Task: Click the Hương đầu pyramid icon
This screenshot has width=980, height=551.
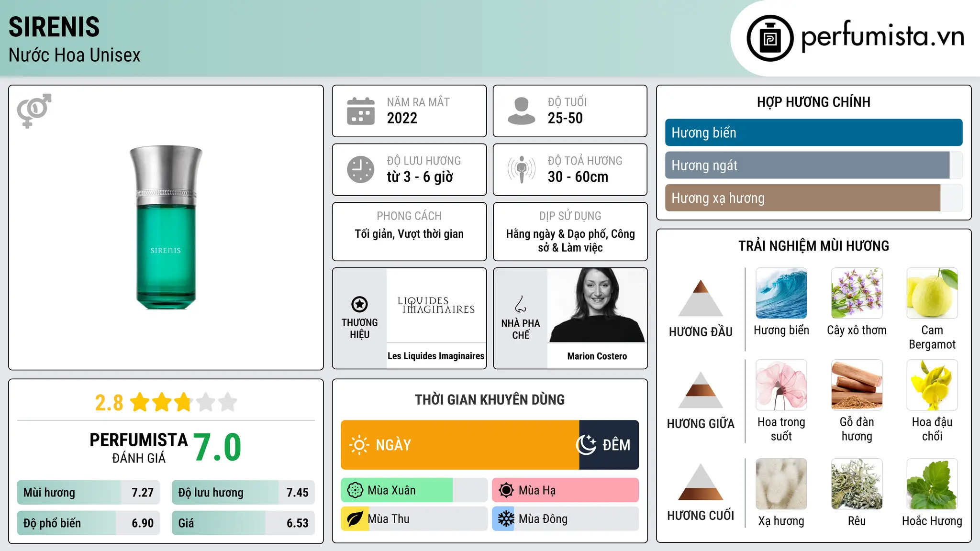Action: tap(701, 298)
